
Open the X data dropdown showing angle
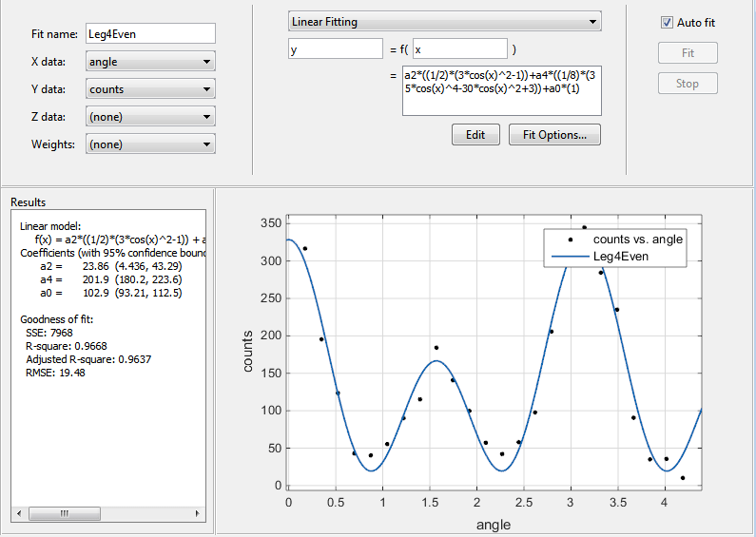tap(150, 62)
